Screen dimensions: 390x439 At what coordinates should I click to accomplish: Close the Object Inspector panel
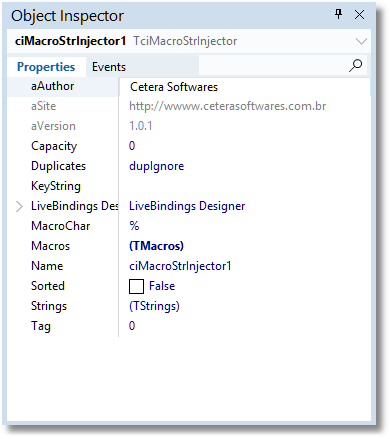pos(359,14)
